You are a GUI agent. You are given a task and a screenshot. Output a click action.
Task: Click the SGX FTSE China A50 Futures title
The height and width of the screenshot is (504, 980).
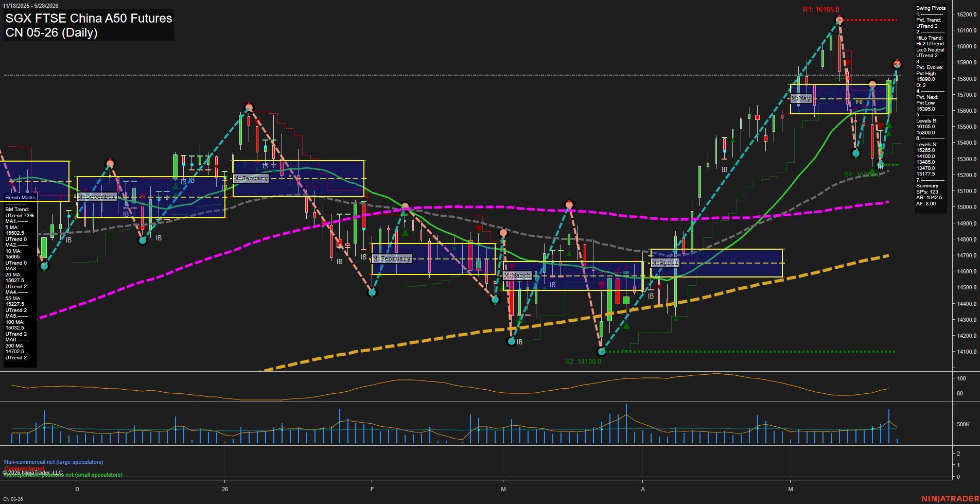pos(89,19)
